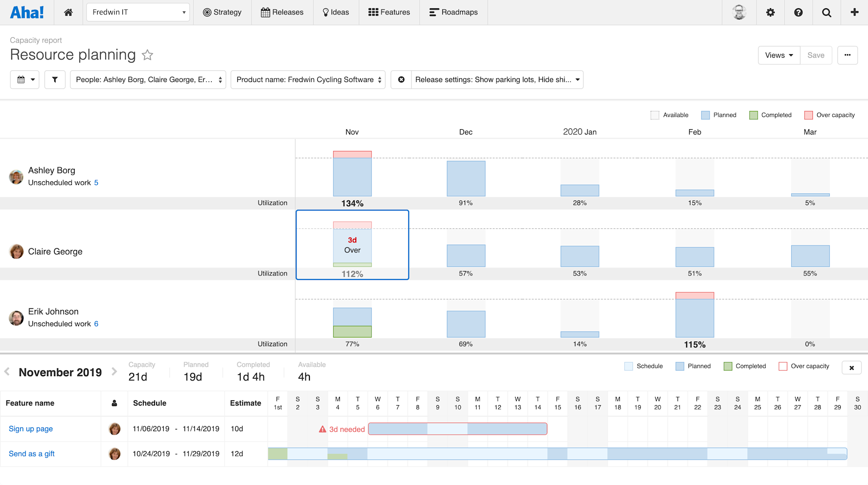
Task: Open the Release settings dropdown
Action: tap(497, 80)
